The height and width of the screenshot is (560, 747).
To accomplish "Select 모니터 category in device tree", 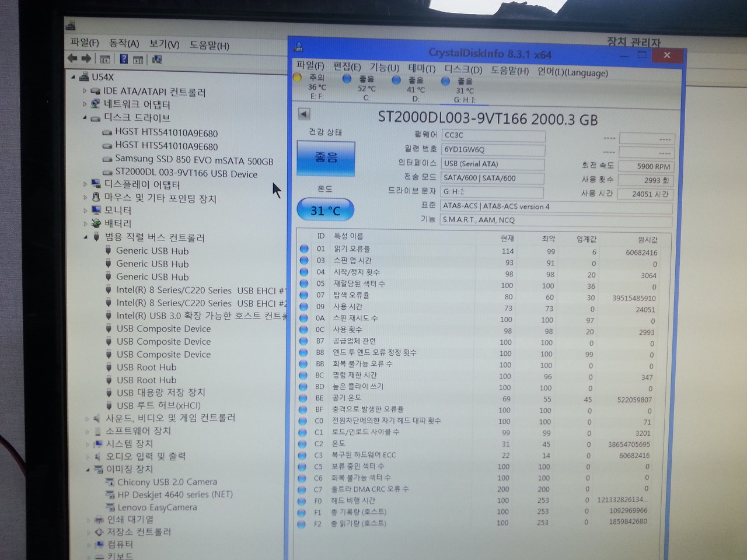I will [118, 211].
